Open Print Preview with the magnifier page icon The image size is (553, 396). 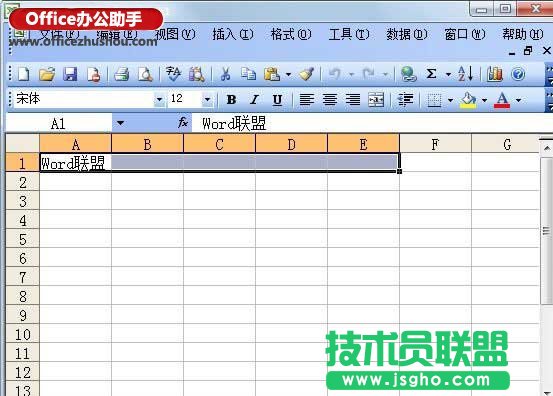point(145,74)
